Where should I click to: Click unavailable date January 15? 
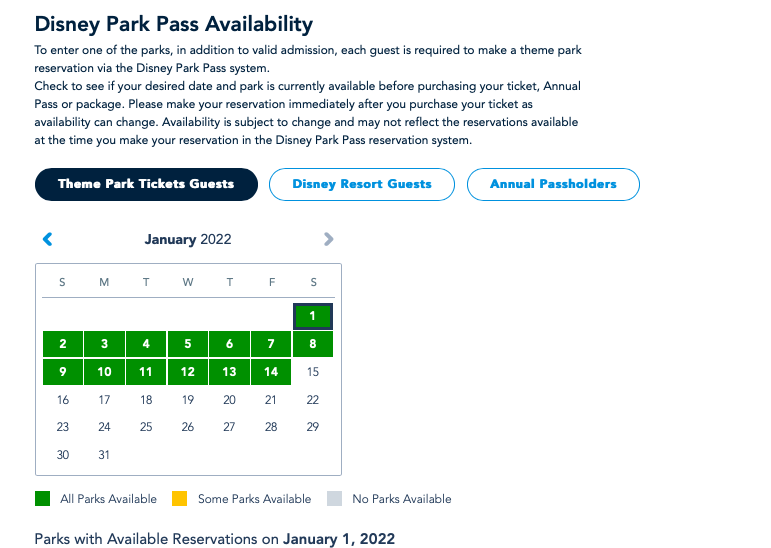click(x=313, y=372)
